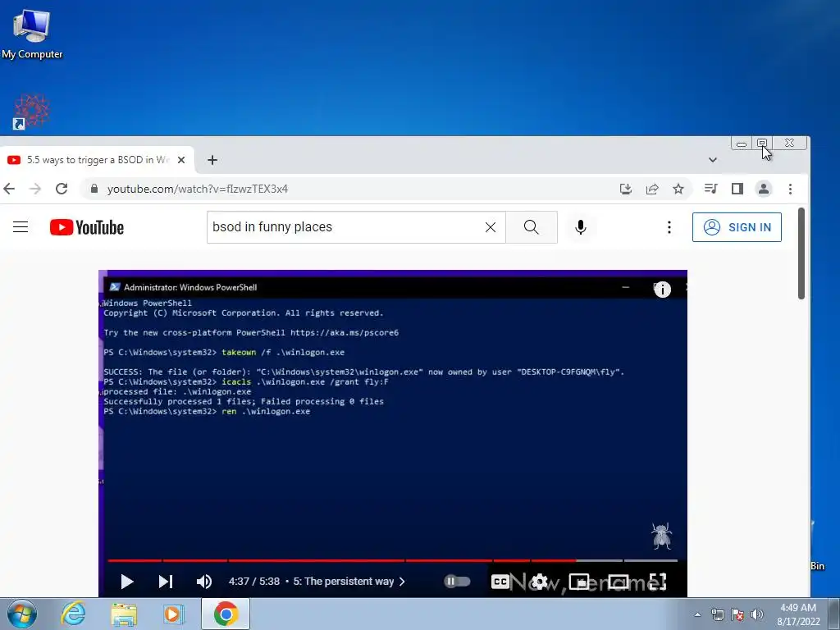The width and height of the screenshot is (840, 630).
Task: Open YouTube settings three-dot menu
Action: click(669, 227)
